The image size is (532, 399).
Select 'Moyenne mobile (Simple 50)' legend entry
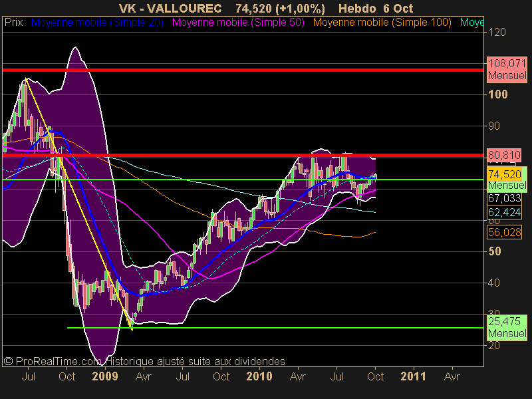238,23
